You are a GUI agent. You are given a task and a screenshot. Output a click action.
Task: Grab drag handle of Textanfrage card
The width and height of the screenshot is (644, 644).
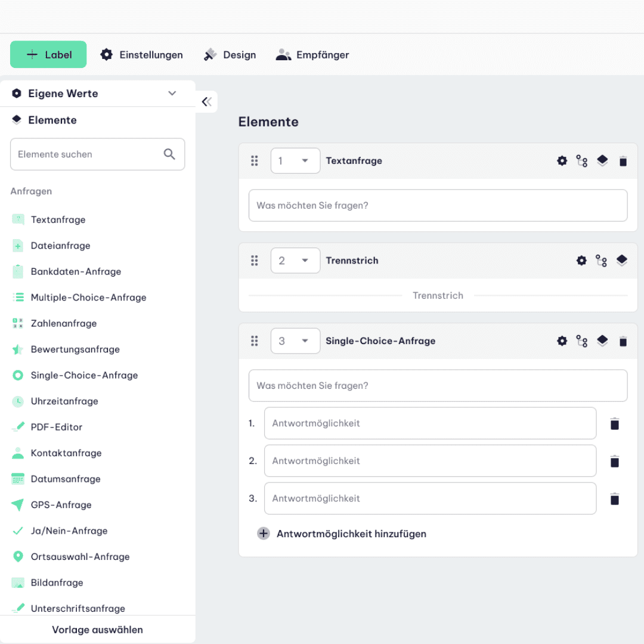click(x=254, y=160)
